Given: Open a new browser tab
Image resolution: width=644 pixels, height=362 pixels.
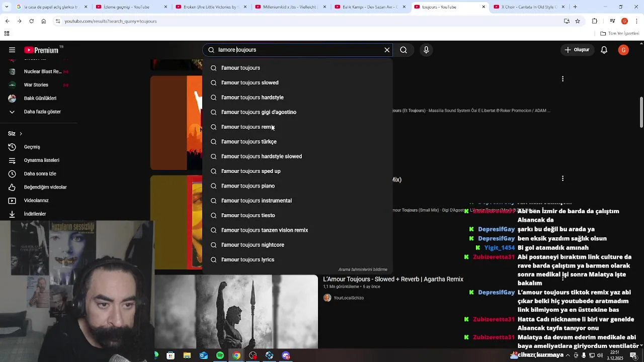Looking at the screenshot, I should coord(575,7).
